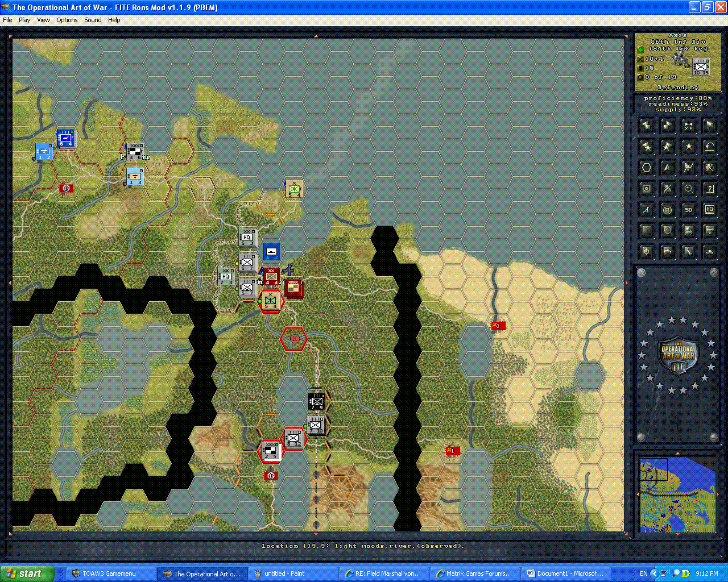Click the bottom-right tank button
The image size is (728, 582).
tap(709, 251)
